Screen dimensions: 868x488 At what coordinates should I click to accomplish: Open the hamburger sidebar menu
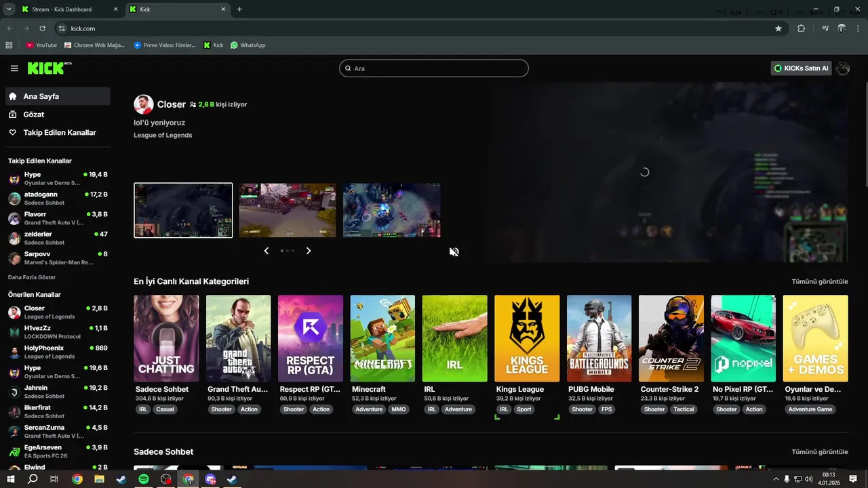point(14,68)
